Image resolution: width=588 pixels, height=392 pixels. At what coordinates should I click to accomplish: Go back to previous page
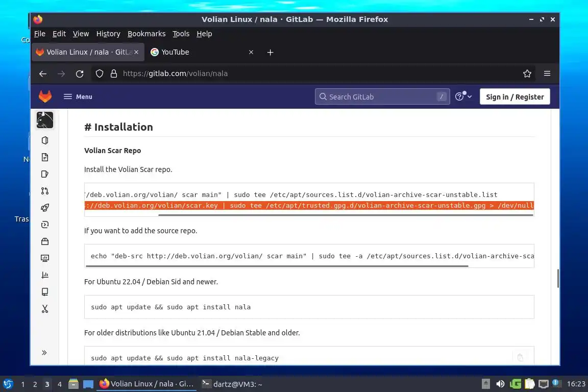[x=43, y=74]
